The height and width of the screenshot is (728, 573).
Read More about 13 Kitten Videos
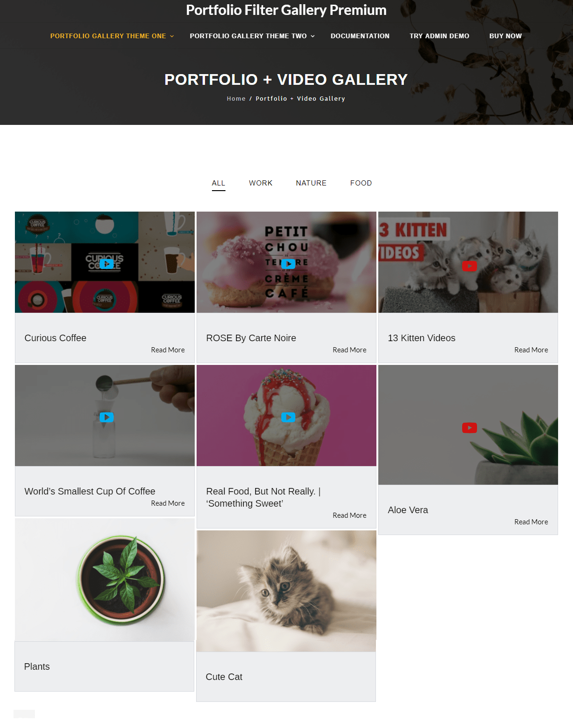[531, 350]
